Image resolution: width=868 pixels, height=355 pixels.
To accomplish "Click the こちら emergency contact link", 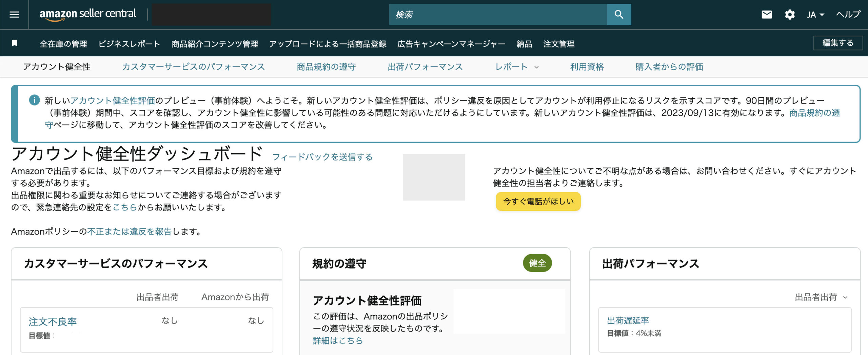I will 124,207.
